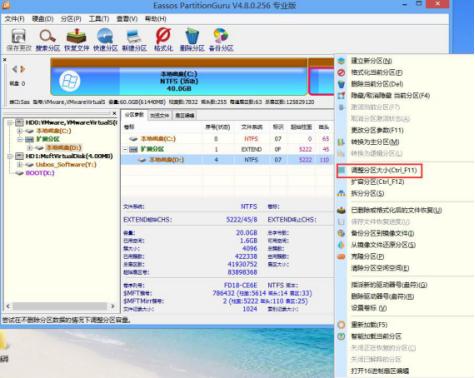Collapse the HD0:VMware disk tree node
This screenshot has height=378, width=475.
pos(10,123)
